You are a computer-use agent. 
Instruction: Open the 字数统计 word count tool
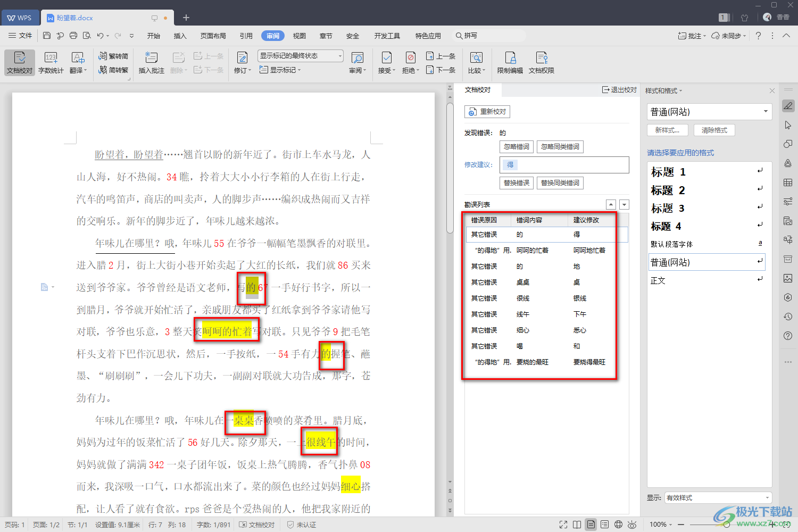(51, 62)
